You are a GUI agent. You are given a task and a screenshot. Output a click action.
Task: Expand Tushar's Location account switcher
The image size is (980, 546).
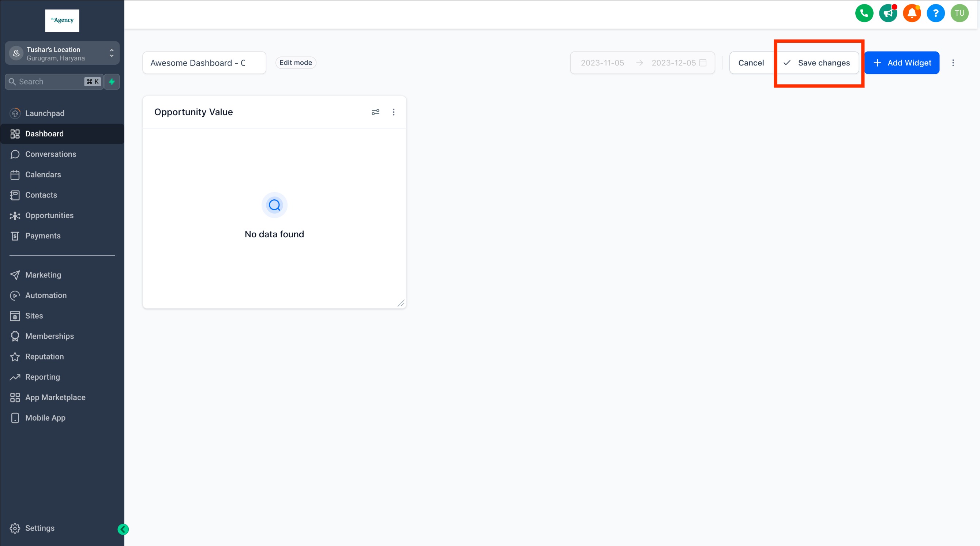pos(62,53)
